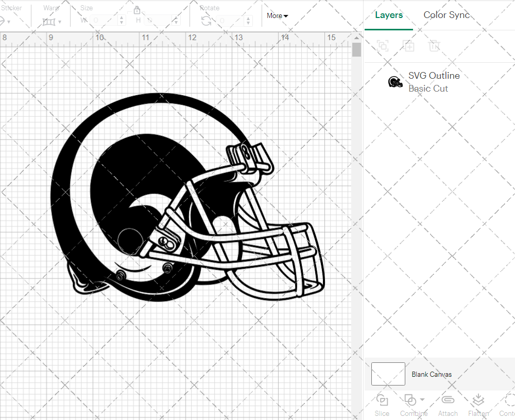515x420 pixels.
Task: Click the Blank Canvas entry
Action: point(432,374)
